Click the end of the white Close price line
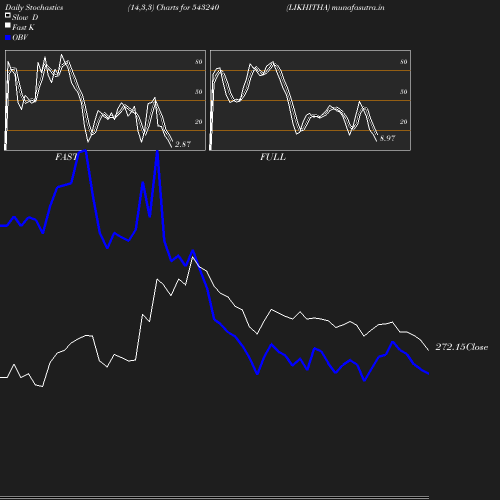Screen dimensions: 500x500 (x=428, y=350)
